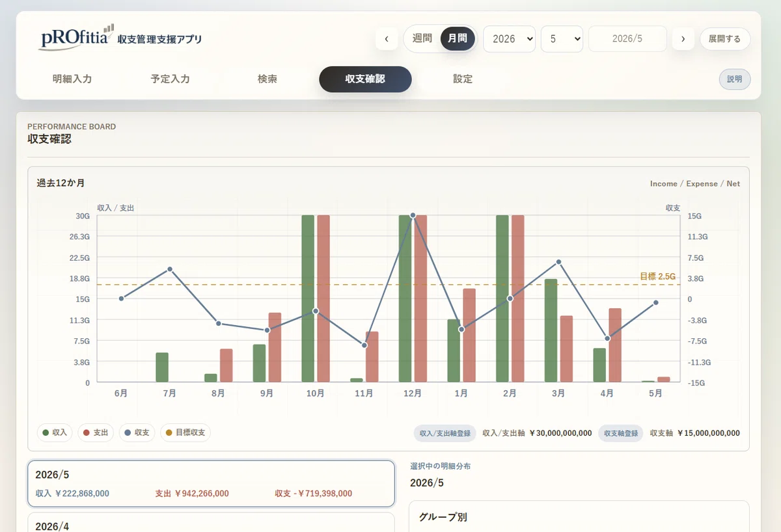Switch to 月間 monthly view

(x=458, y=38)
